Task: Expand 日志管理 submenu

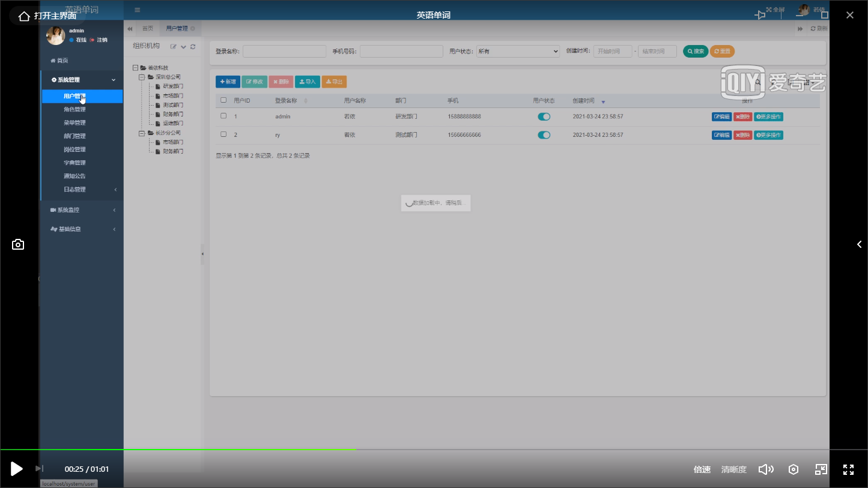Action: [x=82, y=189]
